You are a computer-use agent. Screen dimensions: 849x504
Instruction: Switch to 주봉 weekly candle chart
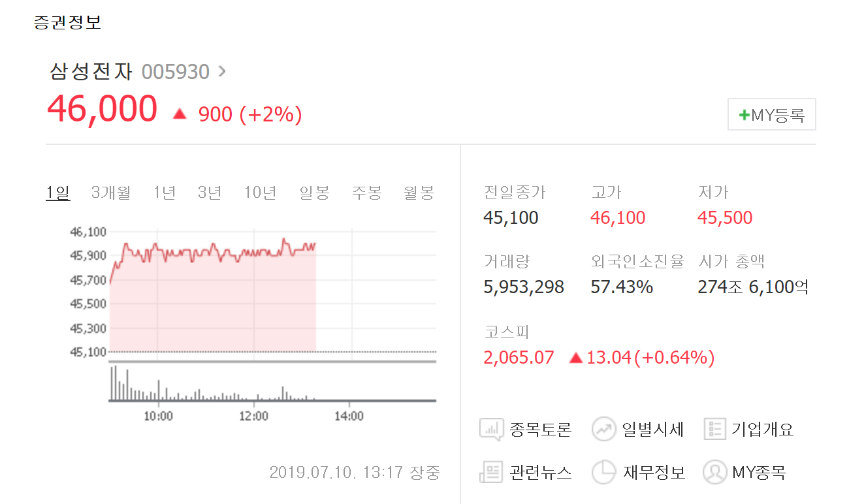[367, 193]
